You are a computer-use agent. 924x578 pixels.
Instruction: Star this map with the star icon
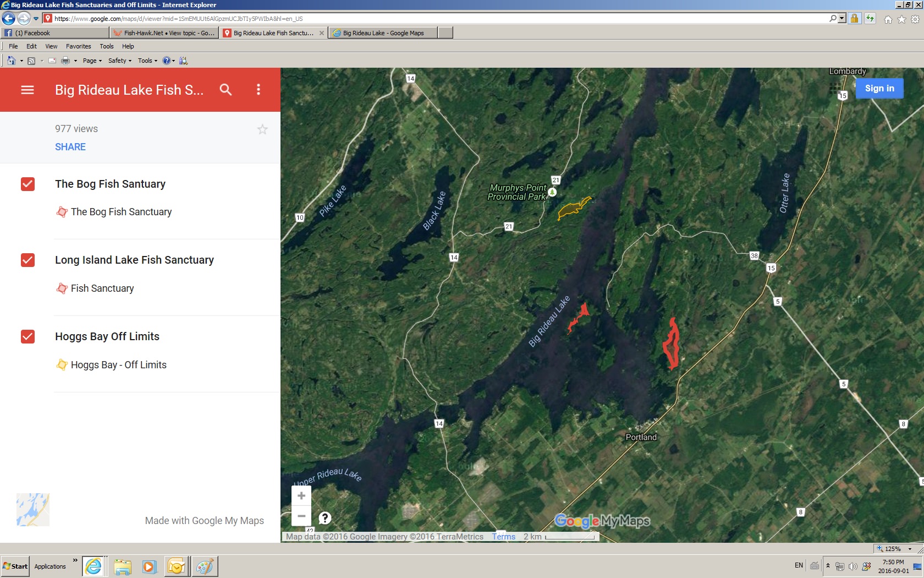coord(262,129)
